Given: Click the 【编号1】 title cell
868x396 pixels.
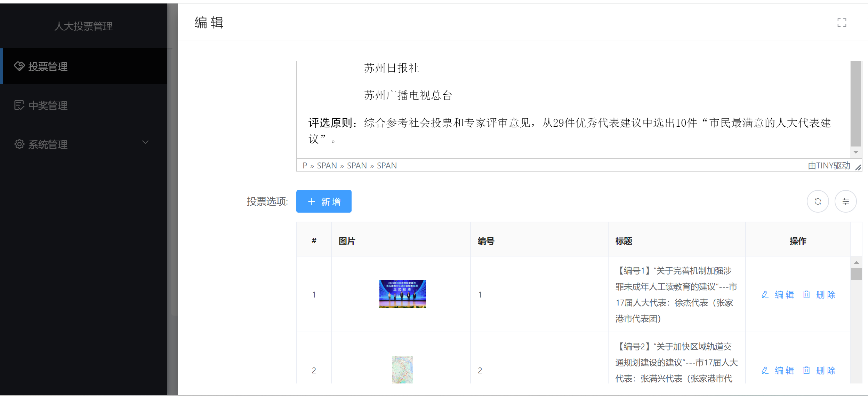Looking at the screenshot, I should click(677, 294).
